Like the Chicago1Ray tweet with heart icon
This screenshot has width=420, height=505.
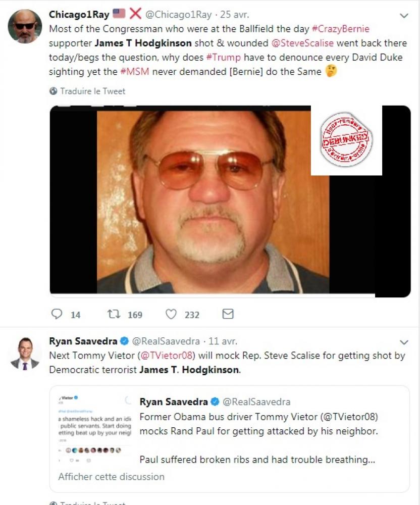(x=172, y=314)
